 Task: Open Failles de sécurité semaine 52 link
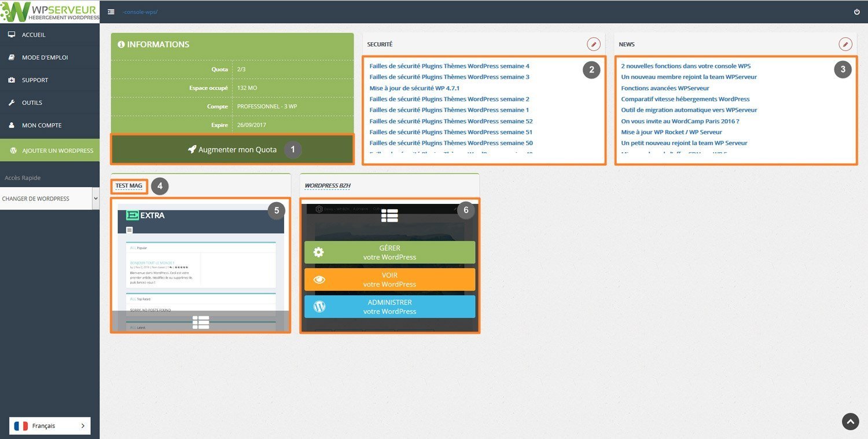tap(451, 121)
